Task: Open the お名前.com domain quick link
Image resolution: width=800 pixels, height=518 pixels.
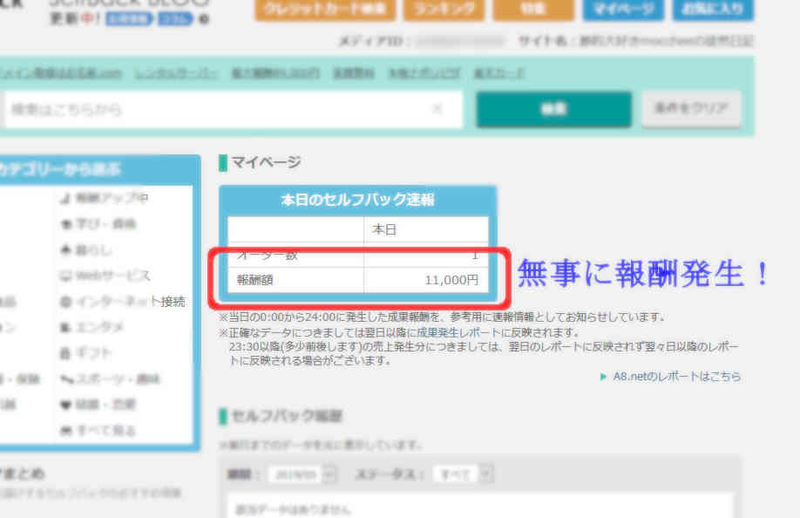Action: pyautogui.click(x=61, y=73)
